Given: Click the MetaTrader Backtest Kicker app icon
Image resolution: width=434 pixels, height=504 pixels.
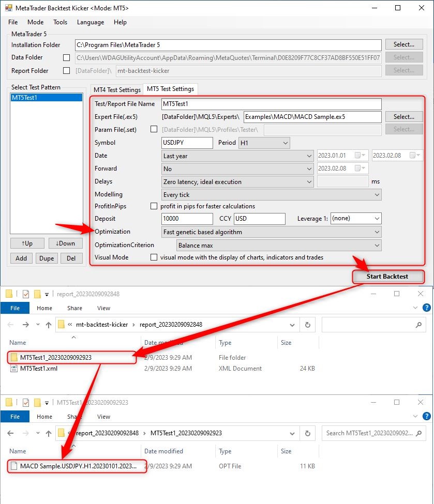Looking at the screenshot, I should (9, 8).
